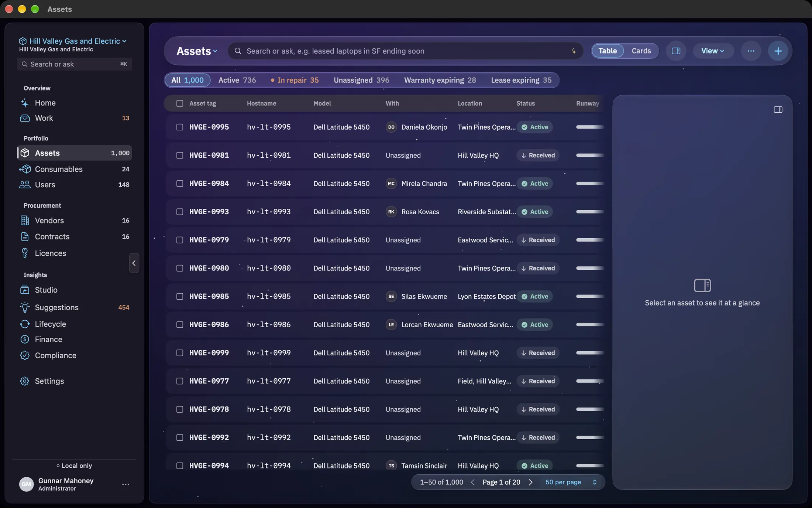The height and width of the screenshot is (508, 812).
Task: Open Settings gear in sidebar
Action: (25, 381)
